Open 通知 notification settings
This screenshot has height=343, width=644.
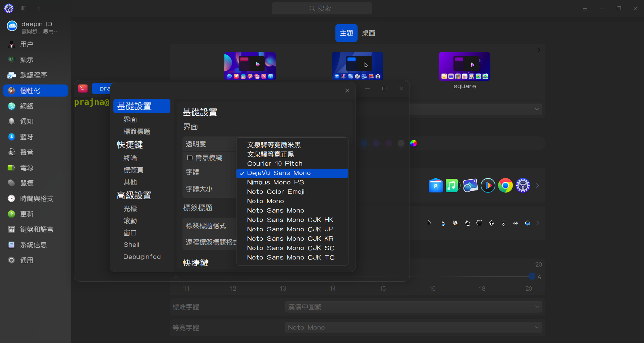[36, 121]
